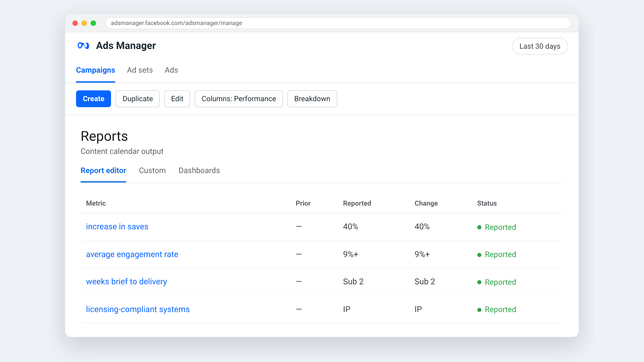Screen dimensions: 644x362
Task: Select the Custom reports tab
Action: tap(152, 171)
